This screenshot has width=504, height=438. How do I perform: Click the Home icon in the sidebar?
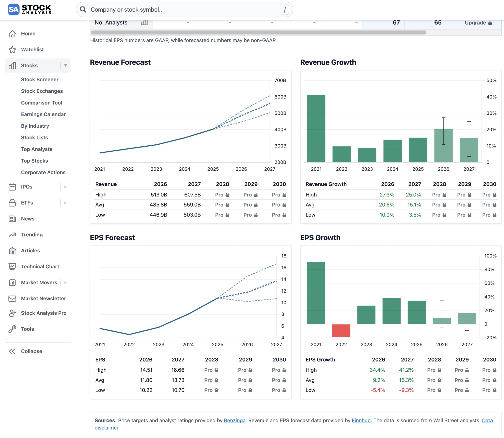(x=13, y=33)
